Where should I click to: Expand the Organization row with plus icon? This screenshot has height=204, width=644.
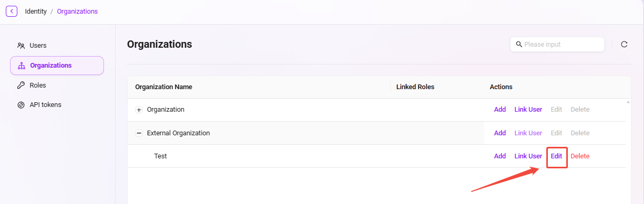click(x=139, y=110)
